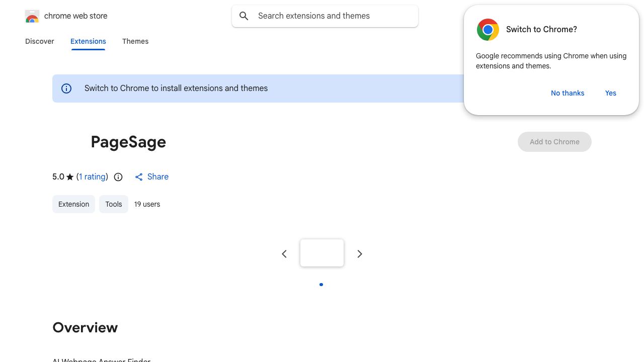Click the 19 users text
Screen dimensions: 644x362
[x=147, y=204]
